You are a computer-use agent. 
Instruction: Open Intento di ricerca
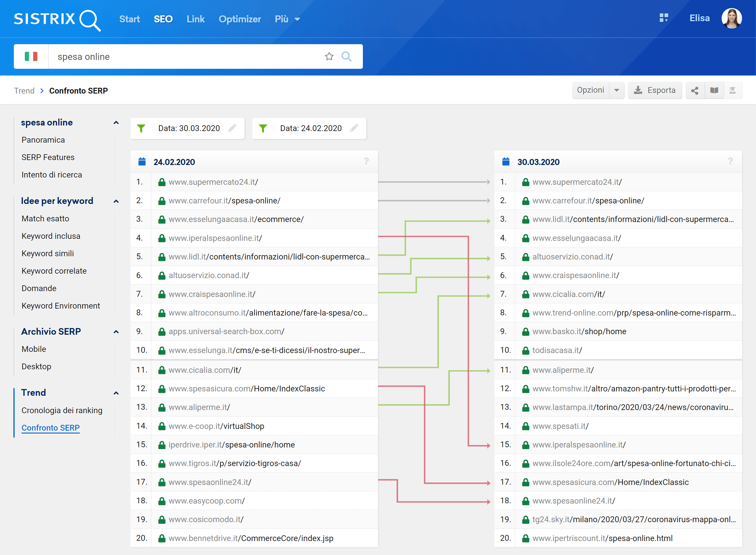point(52,175)
